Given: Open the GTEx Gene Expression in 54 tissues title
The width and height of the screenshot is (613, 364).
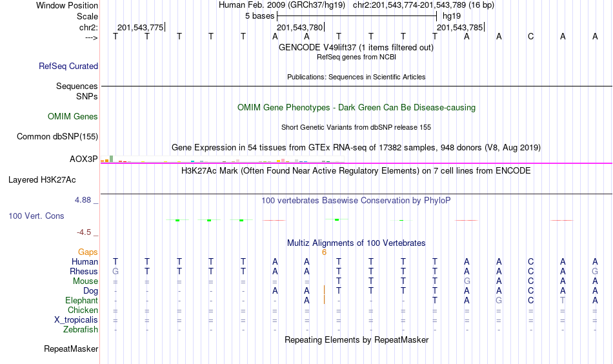Looking at the screenshot, I should pyautogui.click(x=356, y=148).
